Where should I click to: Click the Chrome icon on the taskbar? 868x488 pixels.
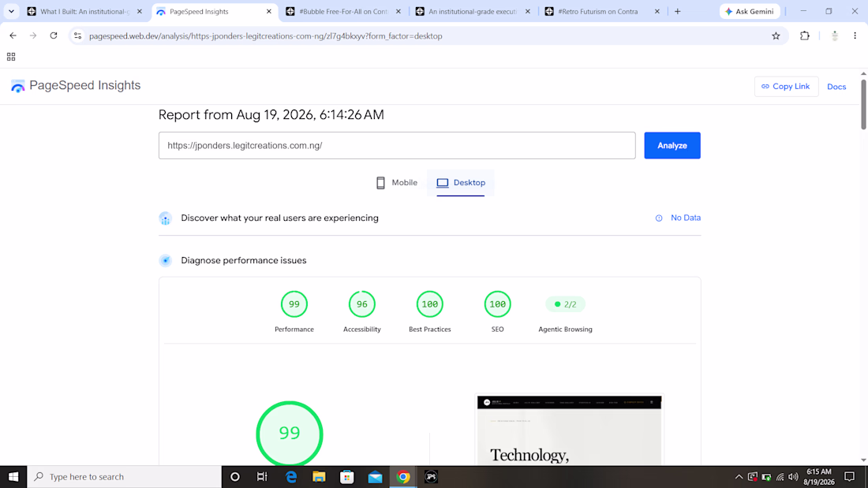point(403,476)
